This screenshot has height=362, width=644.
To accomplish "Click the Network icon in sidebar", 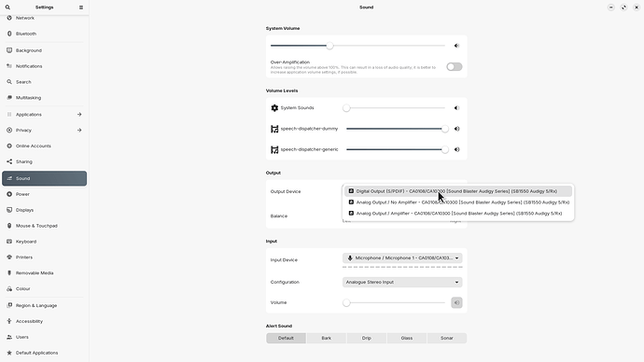I will 9,18.
